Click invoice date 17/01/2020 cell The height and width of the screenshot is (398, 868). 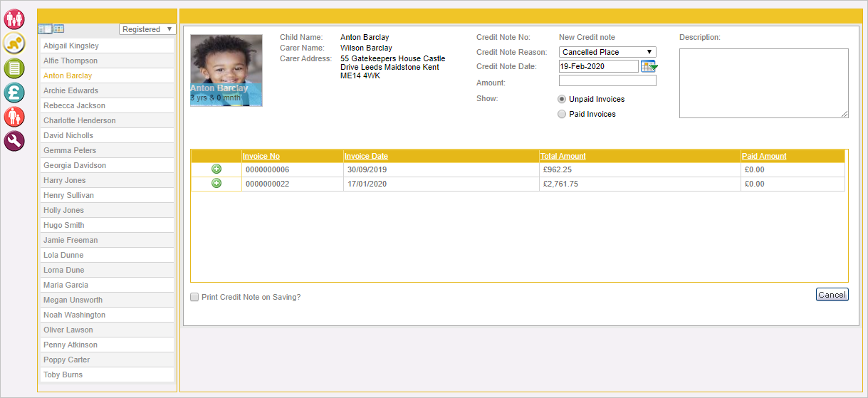tap(441, 184)
